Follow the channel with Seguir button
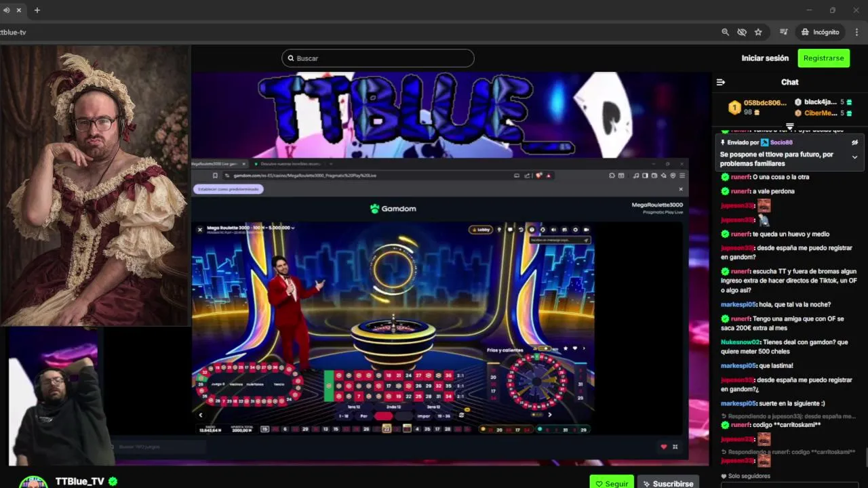This screenshot has height=488, width=868. pos(612,483)
